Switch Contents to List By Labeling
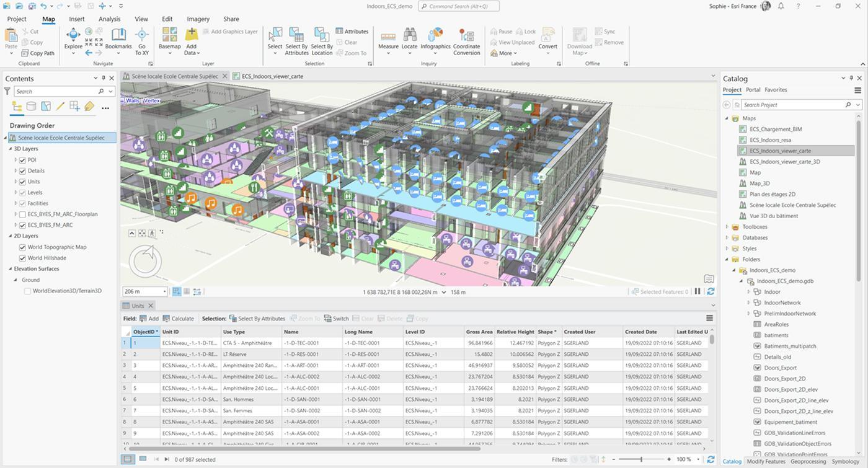868x468 pixels. [89, 107]
